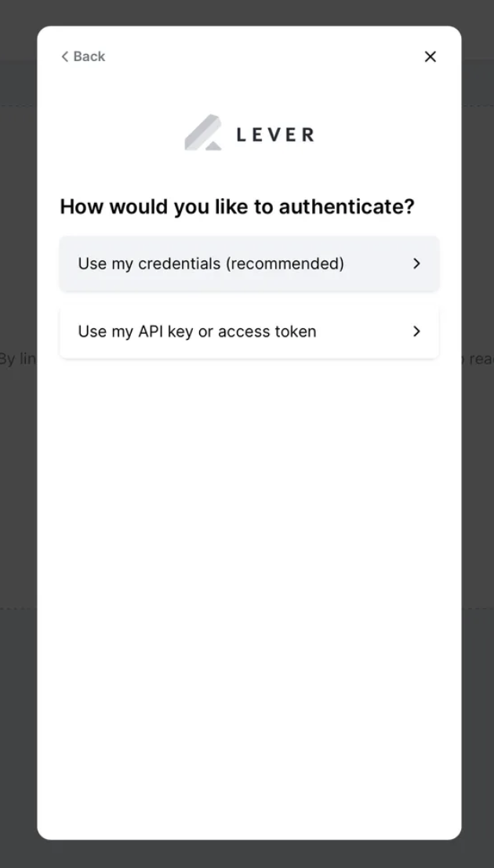This screenshot has width=494, height=868.
Task: Click the LEVER wordmark text
Action: pos(275,135)
